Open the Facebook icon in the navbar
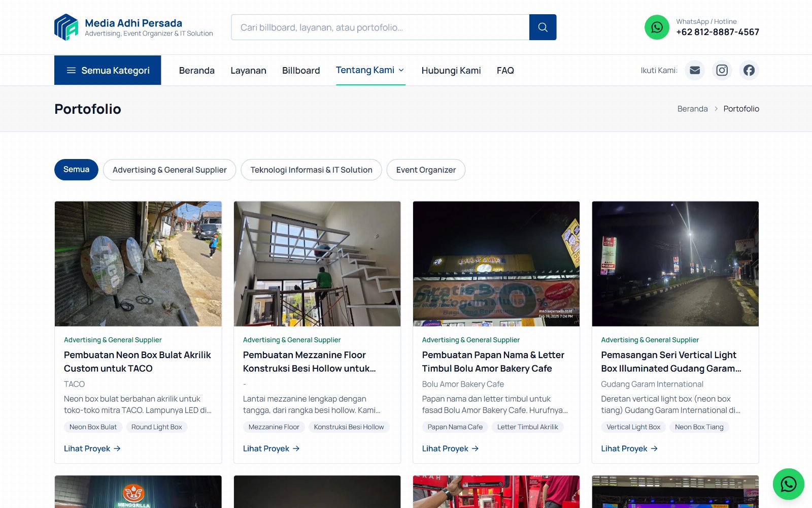The image size is (812, 508). tap(749, 70)
